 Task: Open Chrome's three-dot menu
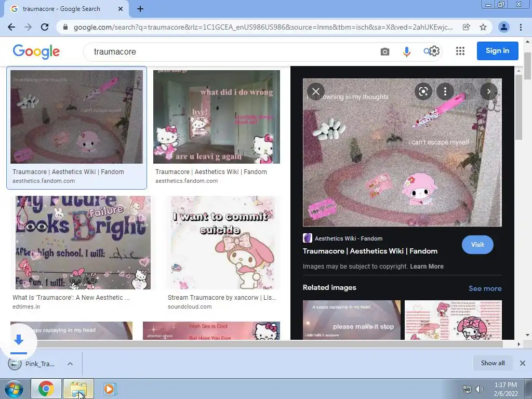tap(521, 27)
